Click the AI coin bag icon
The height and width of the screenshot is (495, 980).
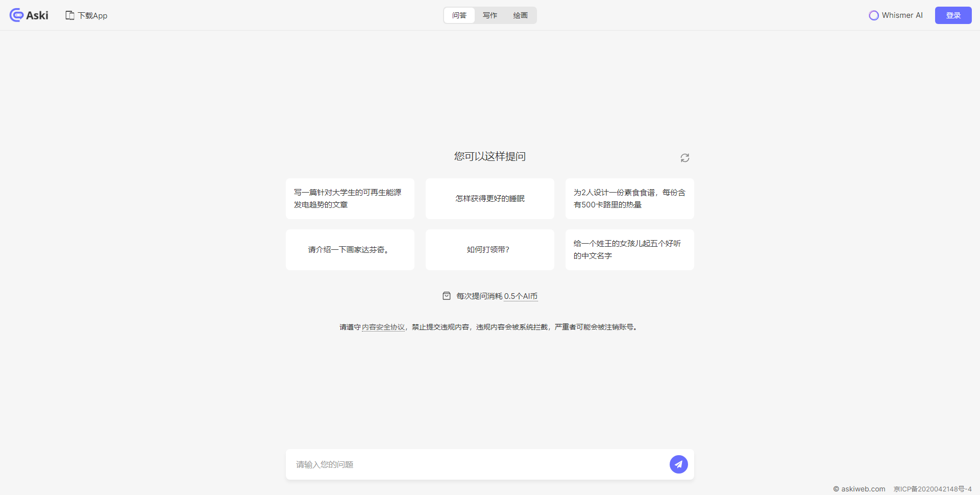click(446, 296)
